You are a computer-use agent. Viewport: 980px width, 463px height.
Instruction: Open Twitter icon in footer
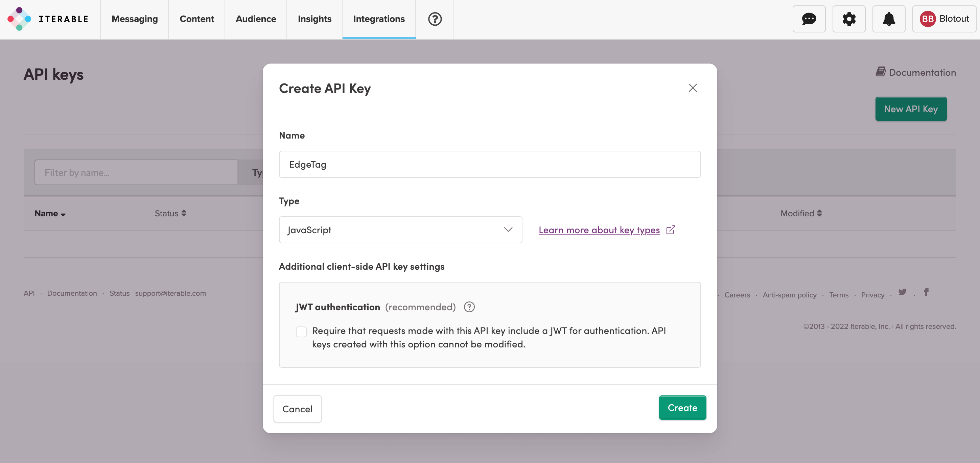902,292
